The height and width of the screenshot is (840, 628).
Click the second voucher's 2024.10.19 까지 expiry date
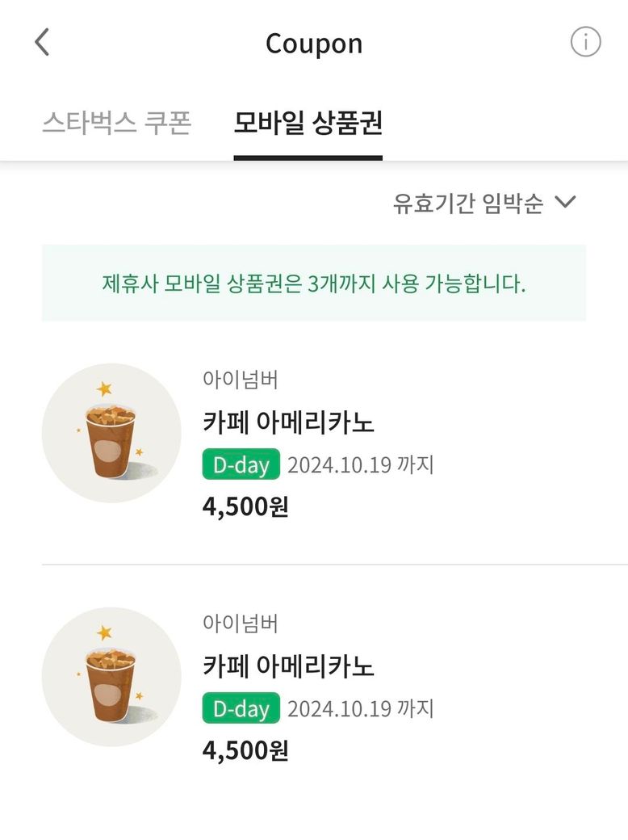361,709
